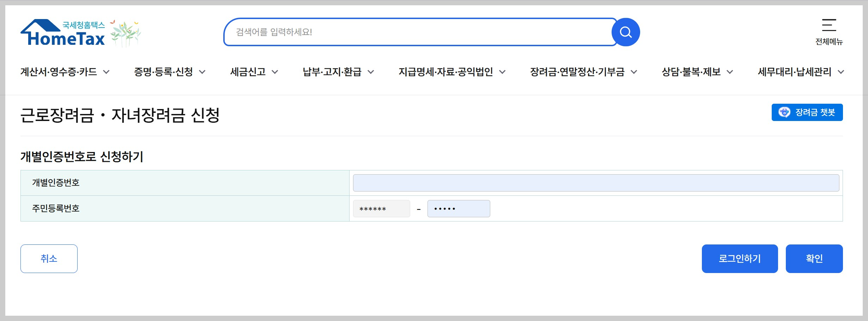Click the masked resident number front field
This screenshot has height=321, width=868.
381,208
